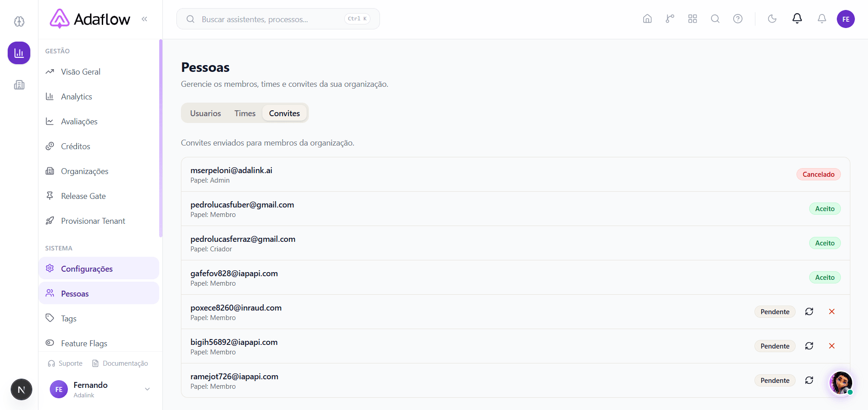Image resolution: width=868 pixels, height=410 pixels.
Task: Click the magnifier icon in top bar
Action: click(715, 19)
